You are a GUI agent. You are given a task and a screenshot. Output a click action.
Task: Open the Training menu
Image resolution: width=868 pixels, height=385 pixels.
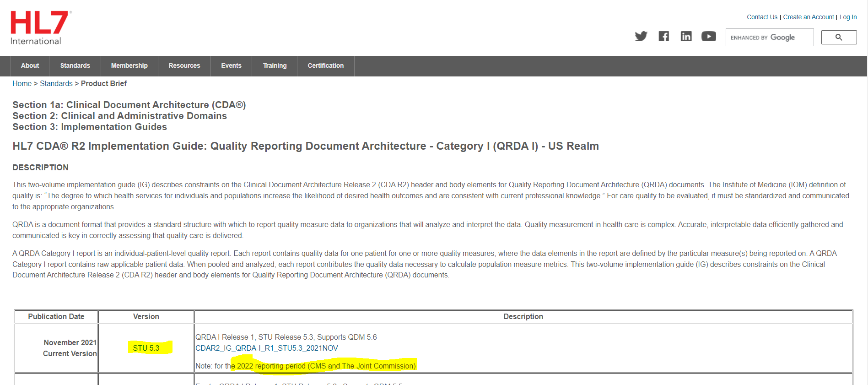pyautogui.click(x=275, y=66)
